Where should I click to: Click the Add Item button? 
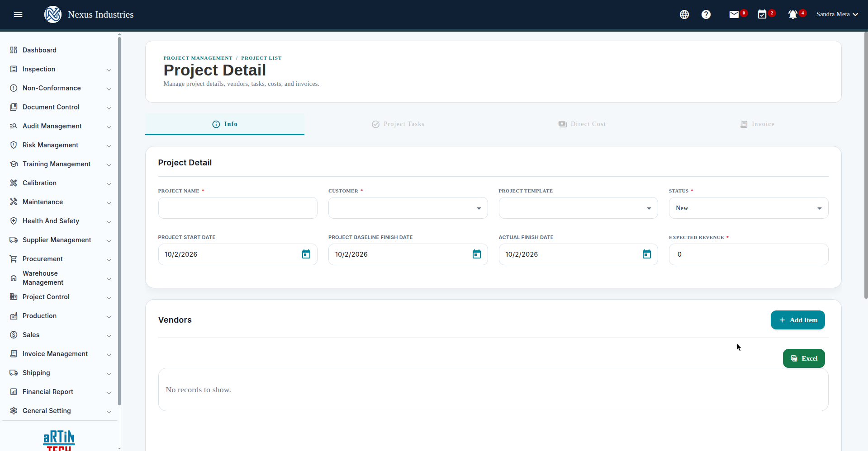[798, 320]
